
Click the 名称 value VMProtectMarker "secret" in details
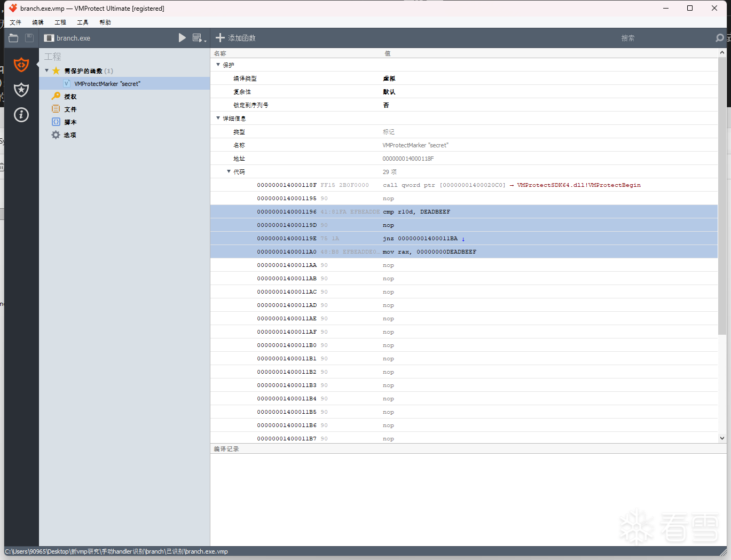(415, 145)
